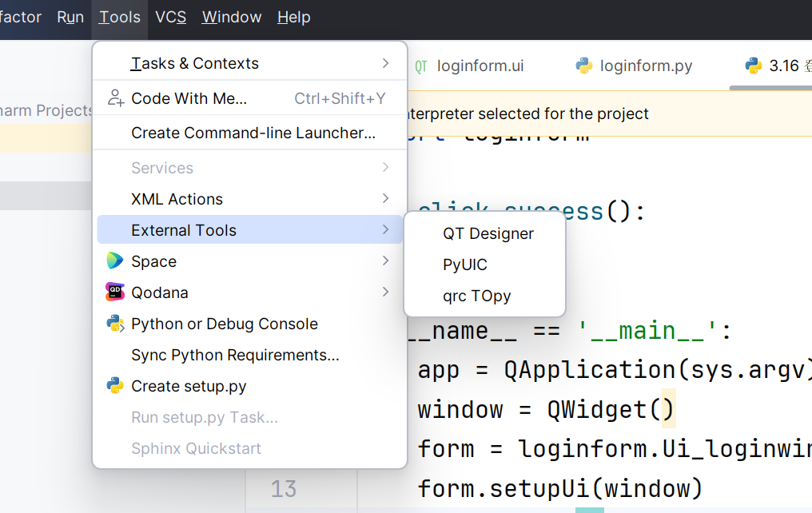The image size is (812, 513).
Task: Click the QWidget() code text
Action: click(611, 409)
